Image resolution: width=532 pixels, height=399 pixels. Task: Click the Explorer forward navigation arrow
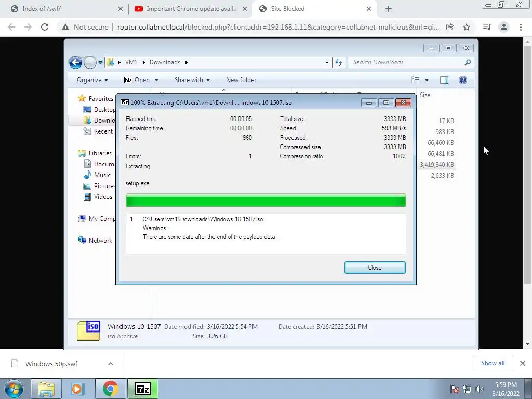[x=90, y=62]
